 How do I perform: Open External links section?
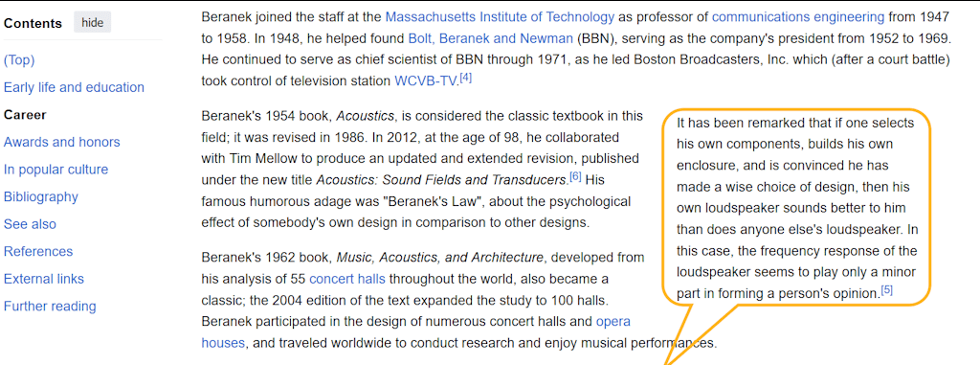pyautogui.click(x=44, y=279)
